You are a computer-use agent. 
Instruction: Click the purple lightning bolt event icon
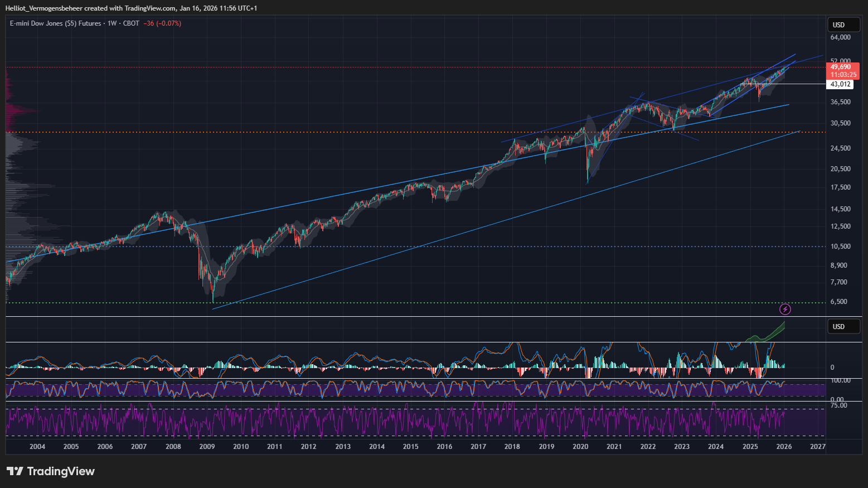coord(785,309)
